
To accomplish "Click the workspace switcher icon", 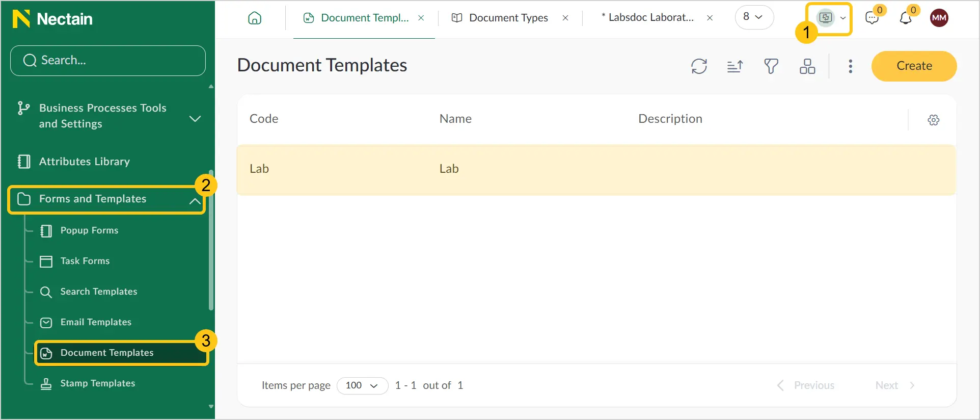I will tap(826, 18).
